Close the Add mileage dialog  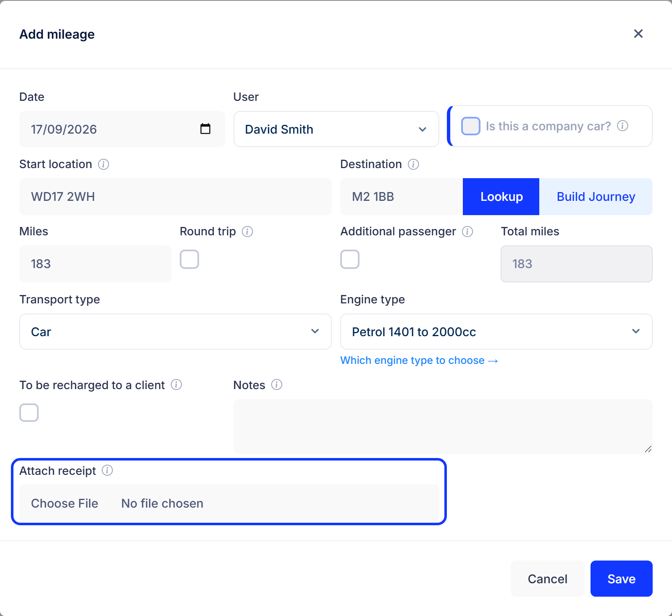coord(638,34)
